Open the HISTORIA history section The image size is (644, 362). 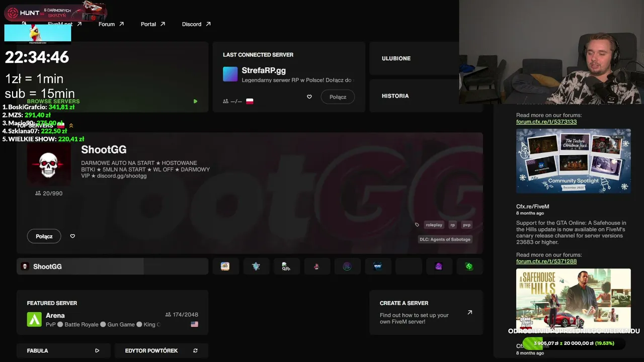pyautogui.click(x=414, y=96)
